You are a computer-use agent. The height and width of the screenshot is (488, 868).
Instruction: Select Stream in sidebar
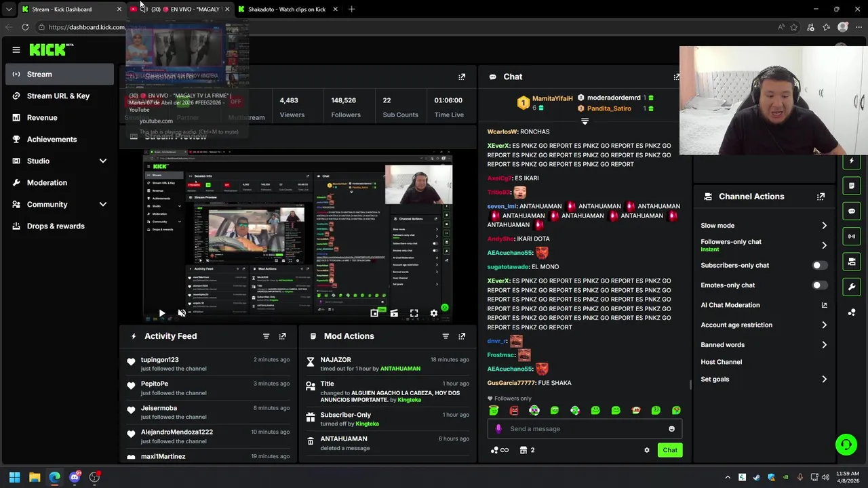point(60,75)
